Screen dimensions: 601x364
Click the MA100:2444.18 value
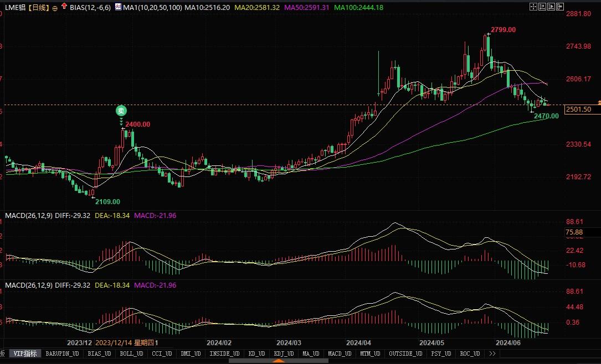[358, 7]
